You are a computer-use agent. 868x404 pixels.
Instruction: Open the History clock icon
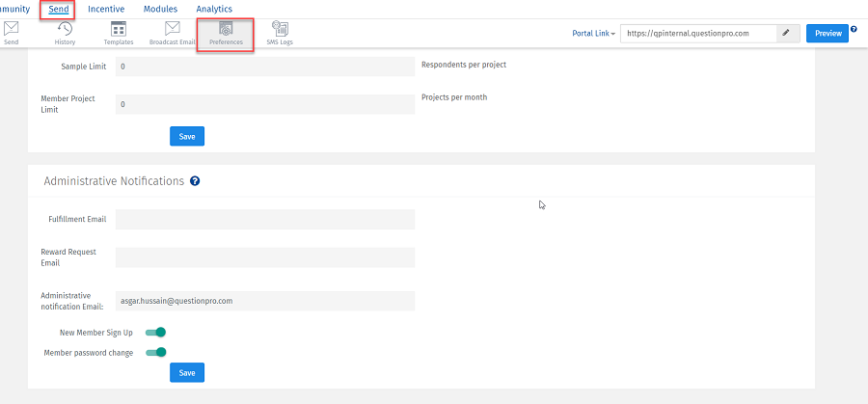coord(65,30)
